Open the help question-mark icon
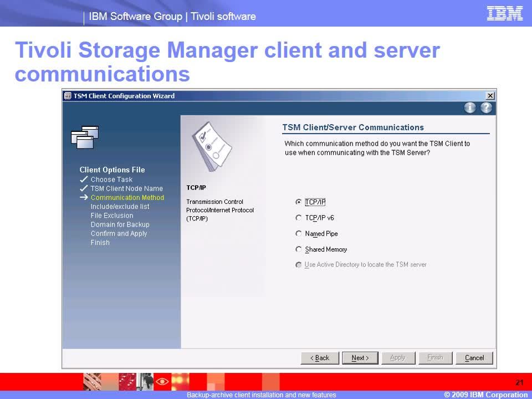 [x=486, y=108]
